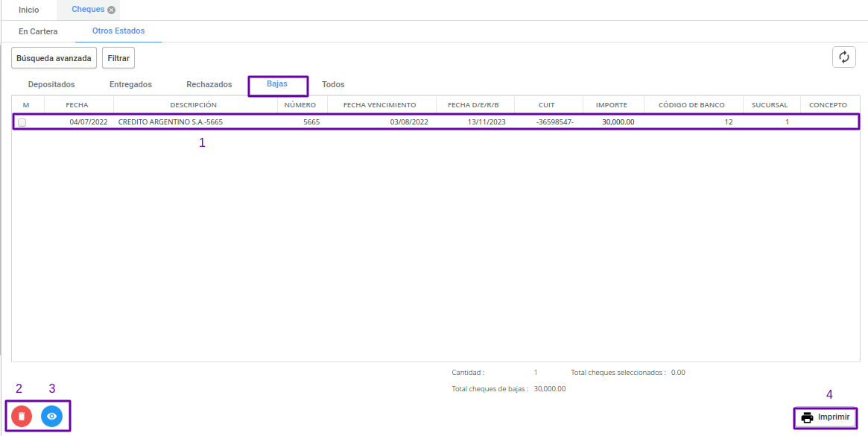Click the due date cell 03/08/2022
The height and width of the screenshot is (436, 868).
coord(409,122)
